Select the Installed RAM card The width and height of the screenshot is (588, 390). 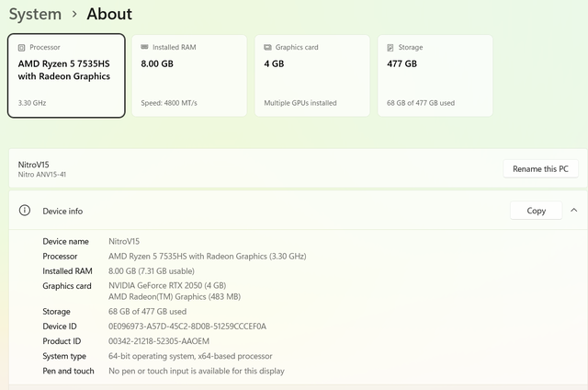point(189,75)
